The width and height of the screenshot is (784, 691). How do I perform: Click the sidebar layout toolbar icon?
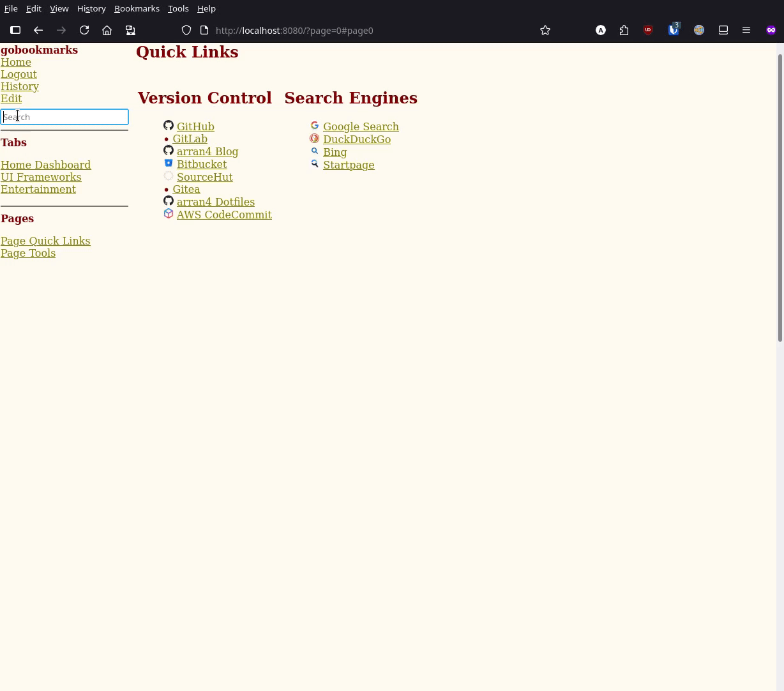pyautogui.click(x=723, y=30)
